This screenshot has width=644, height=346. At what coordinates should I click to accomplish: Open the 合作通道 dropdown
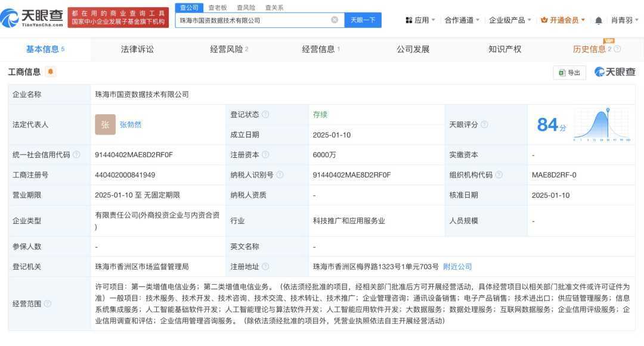pyautogui.click(x=462, y=20)
